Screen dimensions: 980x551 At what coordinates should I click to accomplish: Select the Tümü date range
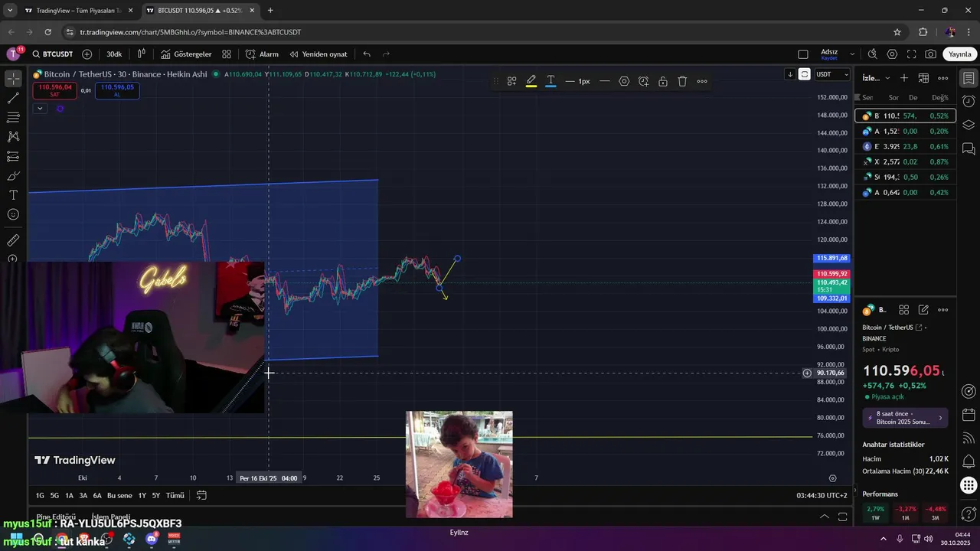(x=175, y=496)
